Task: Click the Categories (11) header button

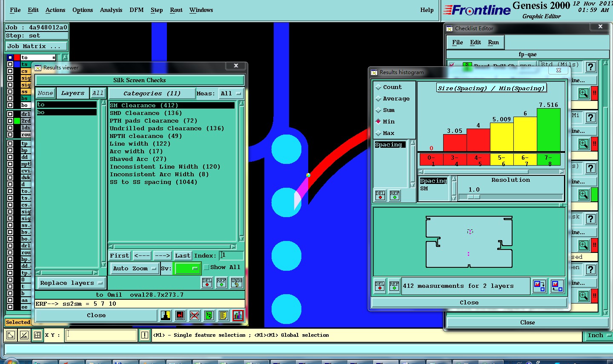Action: pyautogui.click(x=152, y=93)
